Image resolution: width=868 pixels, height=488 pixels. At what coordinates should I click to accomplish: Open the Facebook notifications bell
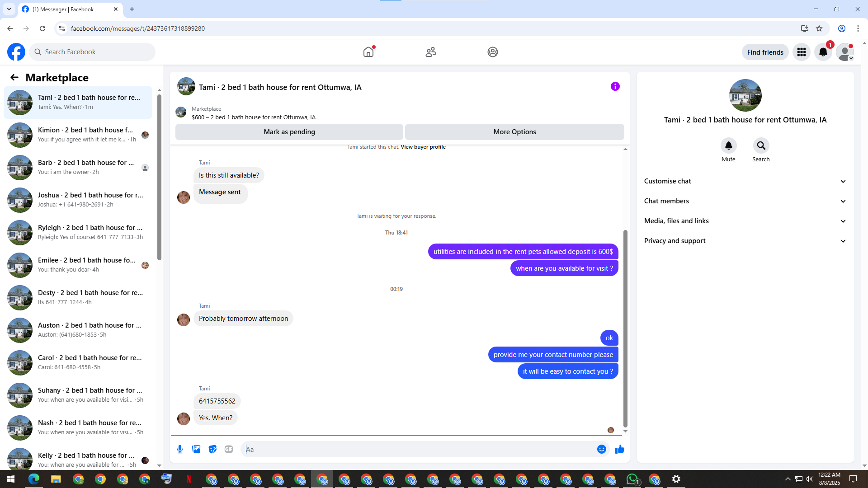pyautogui.click(x=823, y=52)
